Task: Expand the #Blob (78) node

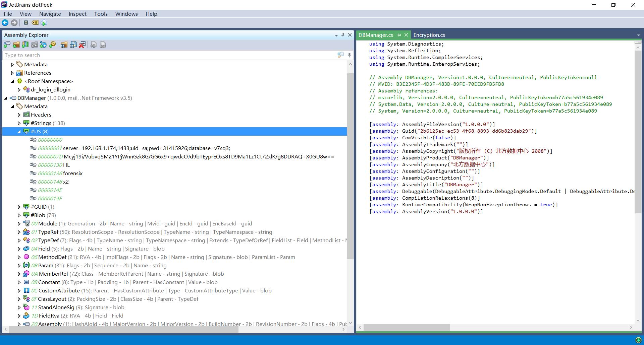Action: [x=19, y=215]
